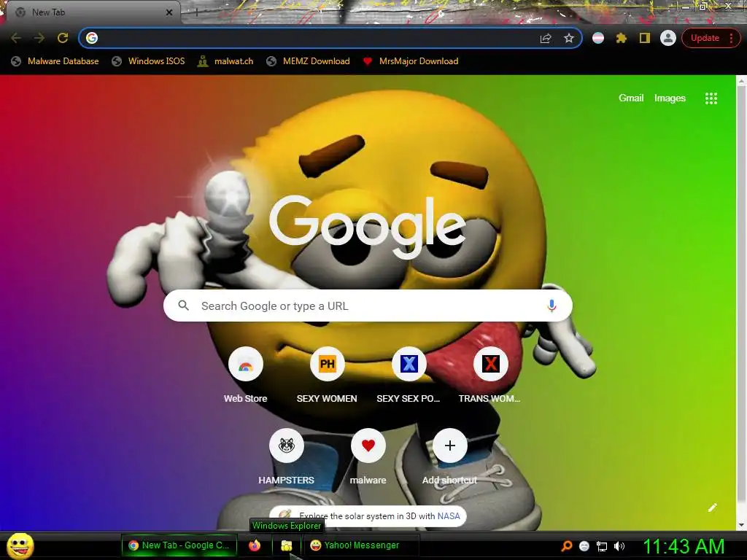Click the page scrollbar down arrow
The width and height of the screenshot is (747, 560).
741,525
